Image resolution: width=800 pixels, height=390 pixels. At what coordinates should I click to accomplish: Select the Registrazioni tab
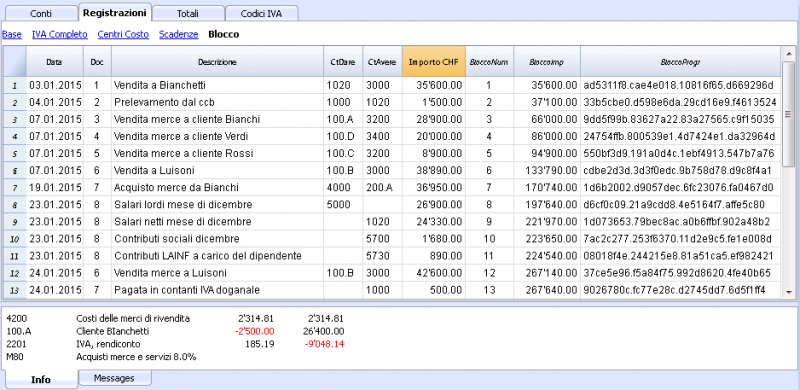click(x=115, y=12)
